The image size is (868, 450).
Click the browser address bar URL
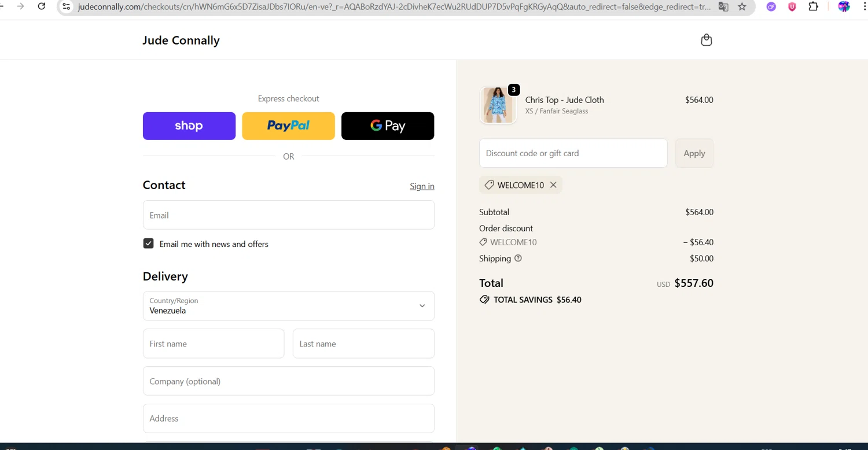[393, 7]
